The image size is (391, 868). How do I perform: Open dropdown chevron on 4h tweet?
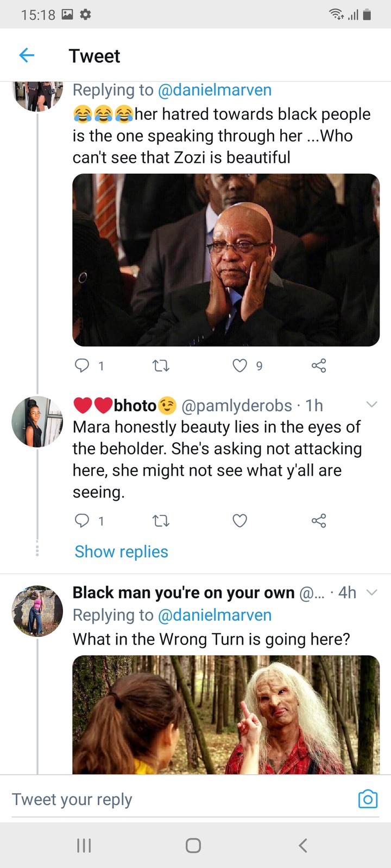(372, 592)
